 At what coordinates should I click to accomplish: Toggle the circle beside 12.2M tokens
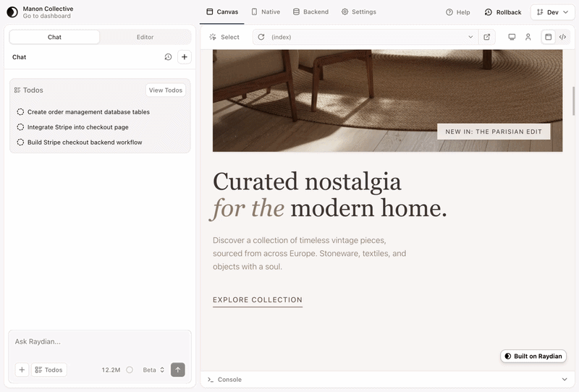coord(130,370)
